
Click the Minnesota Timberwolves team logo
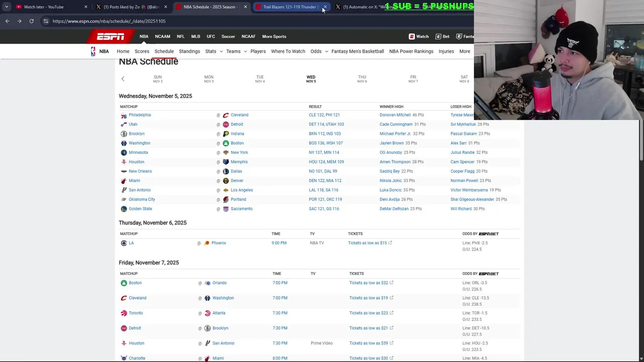[x=124, y=152]
